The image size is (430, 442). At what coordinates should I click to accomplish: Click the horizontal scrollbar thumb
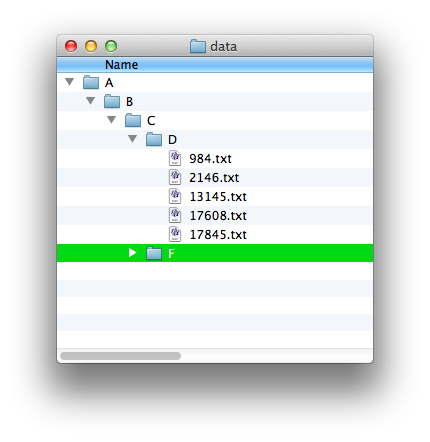tap(120, 356)
